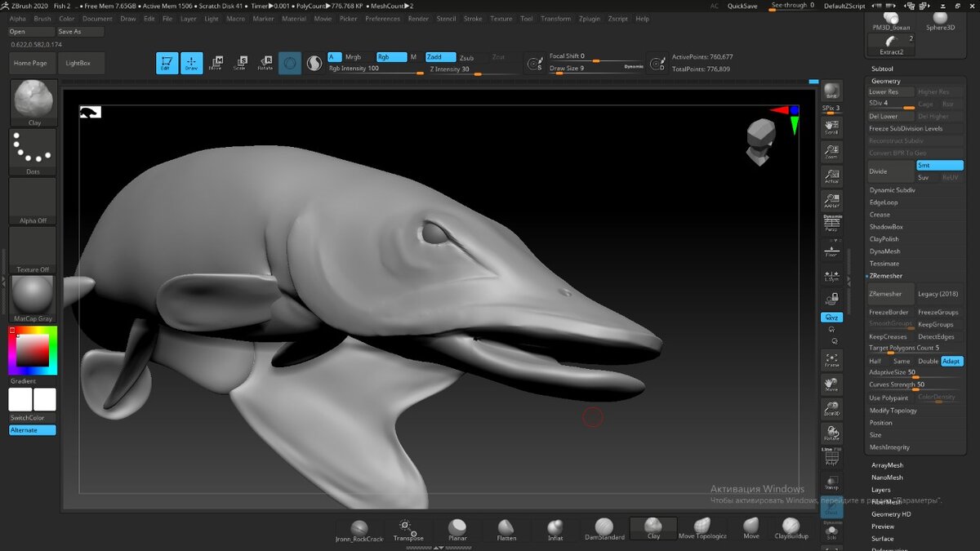Open the Brush menu

(x=42, y=19)
